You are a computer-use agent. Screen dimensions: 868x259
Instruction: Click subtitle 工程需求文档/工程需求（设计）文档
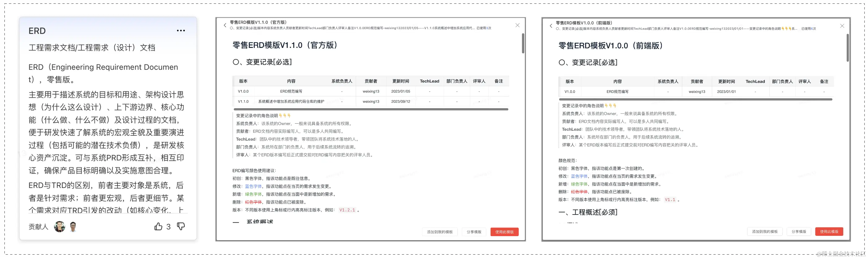click(x=92, y=48)
